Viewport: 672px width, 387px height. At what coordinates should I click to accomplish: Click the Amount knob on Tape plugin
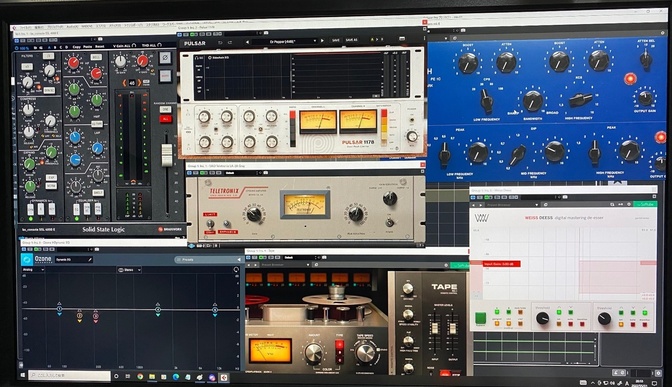(x=313, y=352)
